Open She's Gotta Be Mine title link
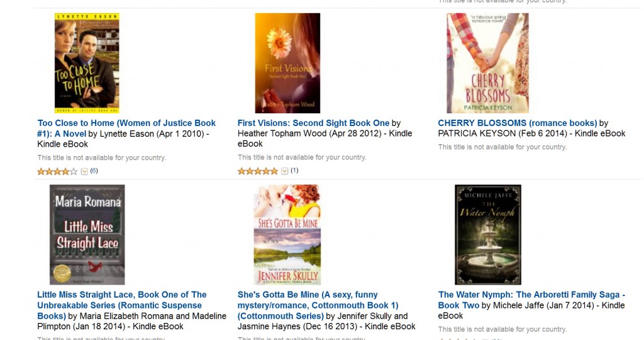Image resolution: width=644 pixels, height=340 pixels. 318,305
